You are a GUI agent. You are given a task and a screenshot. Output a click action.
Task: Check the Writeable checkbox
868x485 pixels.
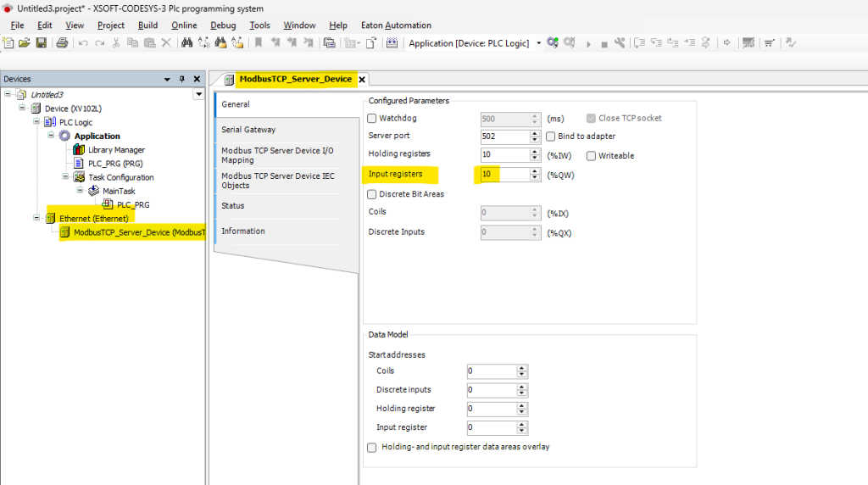point(591,156)
